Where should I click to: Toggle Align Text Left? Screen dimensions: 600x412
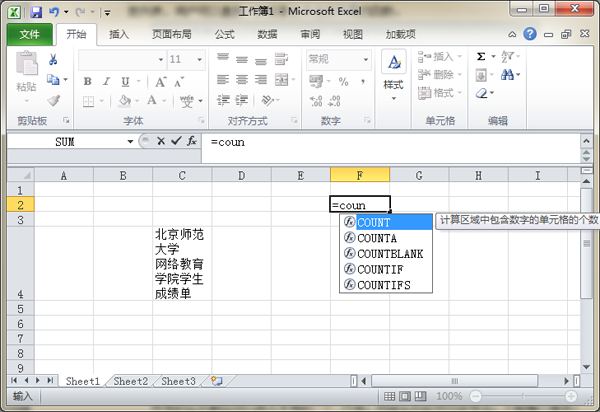(223, 80)
